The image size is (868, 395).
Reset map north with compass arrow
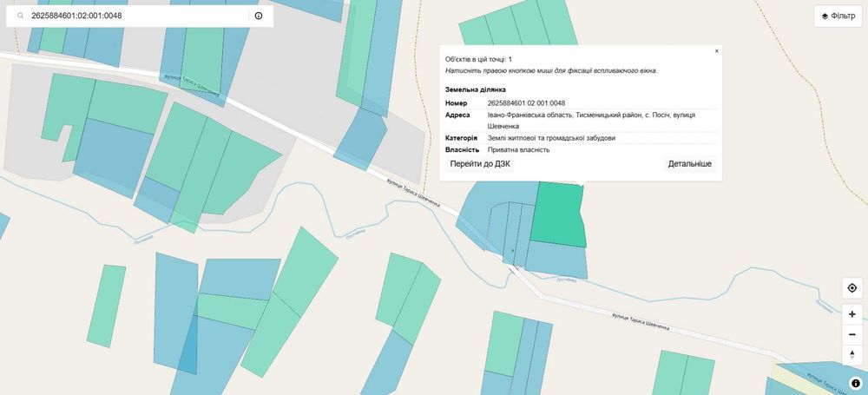tap(852, 354)
